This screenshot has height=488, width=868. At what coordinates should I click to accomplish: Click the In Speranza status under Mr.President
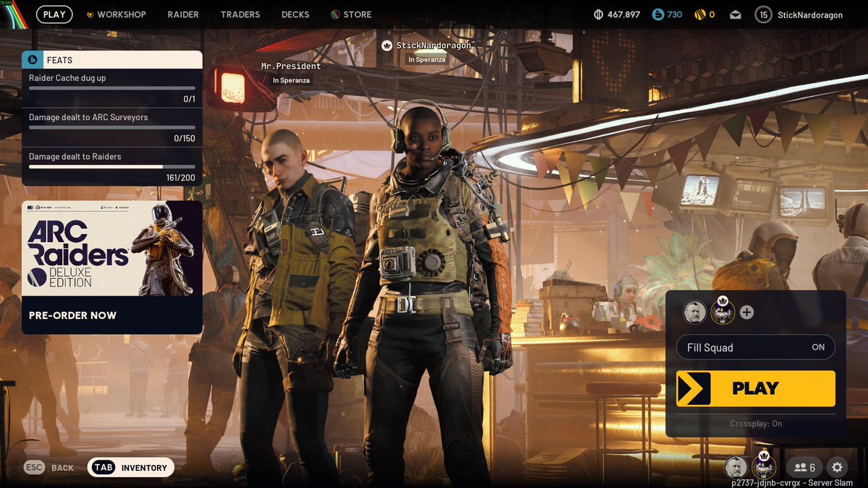pyautogui.click(x=291, y=80)
